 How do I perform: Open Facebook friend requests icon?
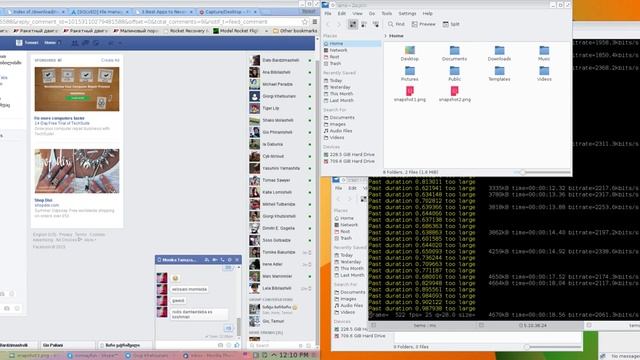tap(75, 43)
